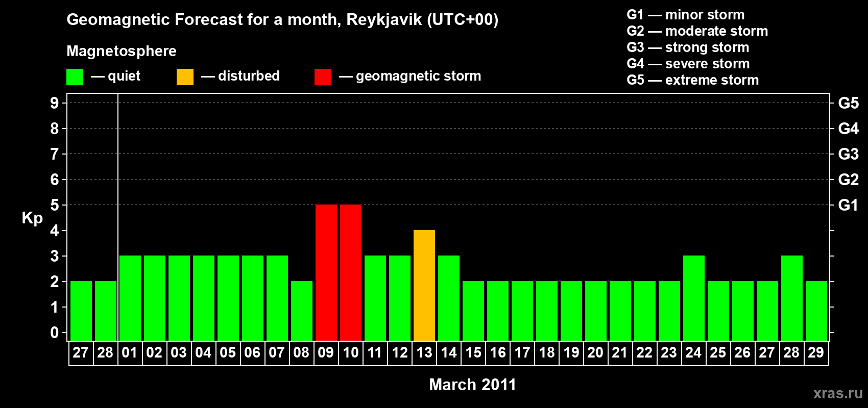Viewport: 868px width, 408px height.
Task: Select the red bar for March 09
Action: pyautogui.click(x=326, y=272)
